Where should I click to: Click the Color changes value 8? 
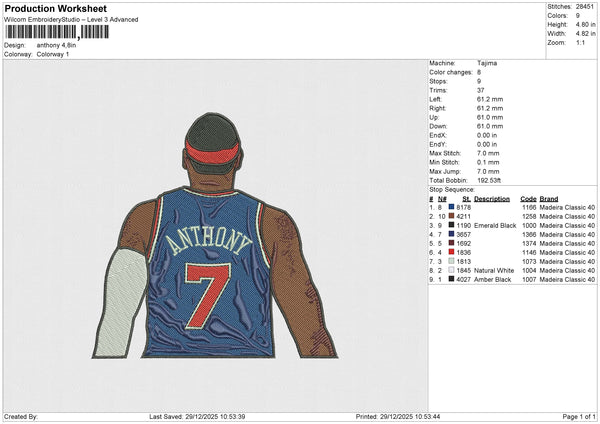tap(479, 72)
